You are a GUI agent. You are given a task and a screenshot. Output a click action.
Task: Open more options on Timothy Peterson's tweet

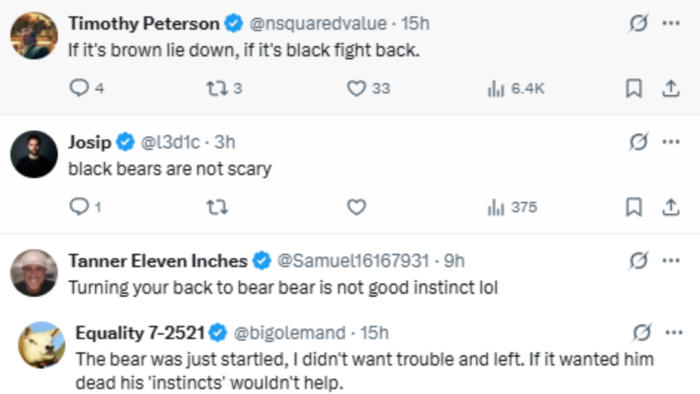coord(671,23)
